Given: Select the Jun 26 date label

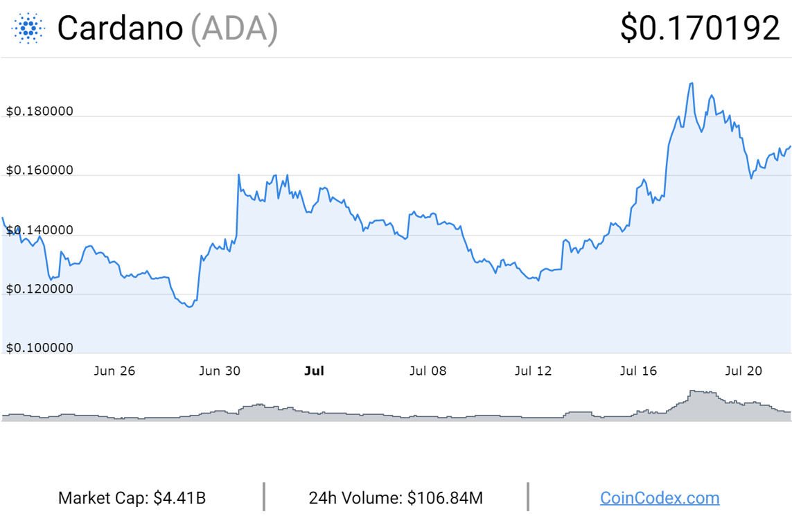Looking at the screenshot, I should click(114, 371).
